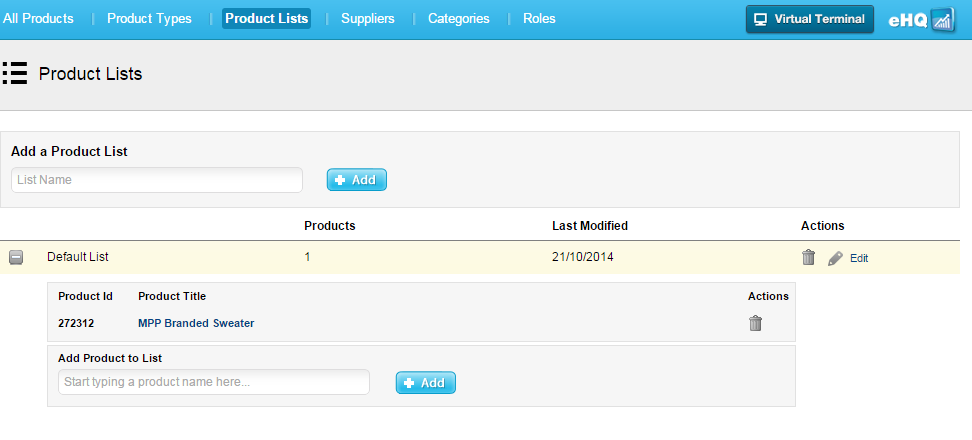
Task: Click the eHQ chart logo icon
Action: 943,20
